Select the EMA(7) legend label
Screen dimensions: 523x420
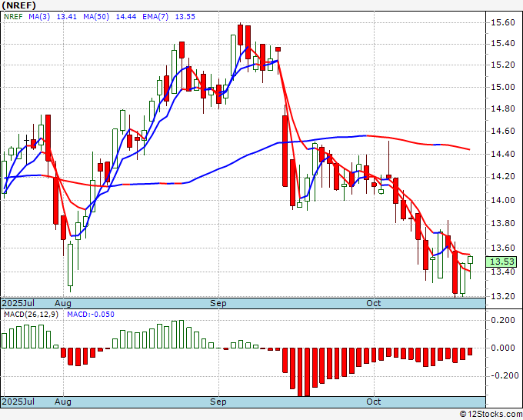[x=155, y=16]
